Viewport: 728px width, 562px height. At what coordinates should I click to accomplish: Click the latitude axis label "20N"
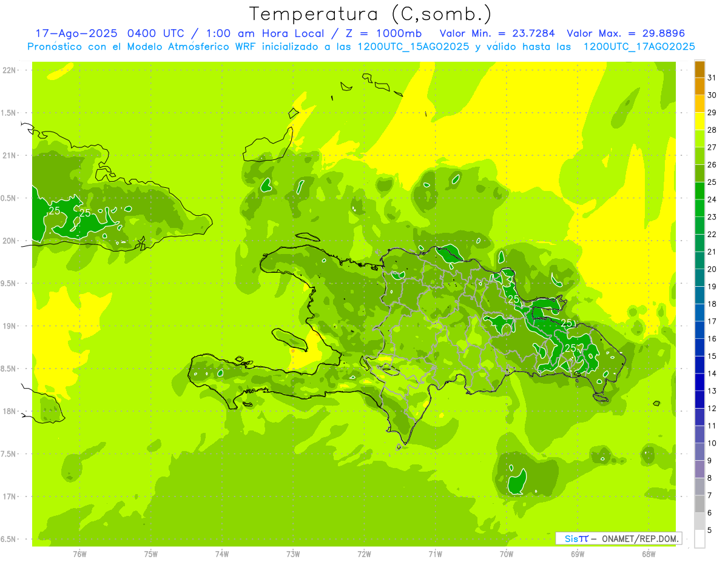point(8,241)
